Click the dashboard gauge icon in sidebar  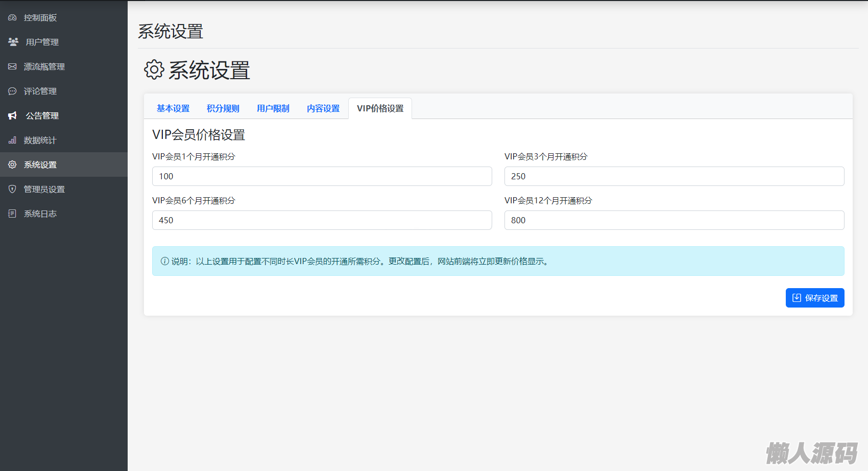pos(12,17)
